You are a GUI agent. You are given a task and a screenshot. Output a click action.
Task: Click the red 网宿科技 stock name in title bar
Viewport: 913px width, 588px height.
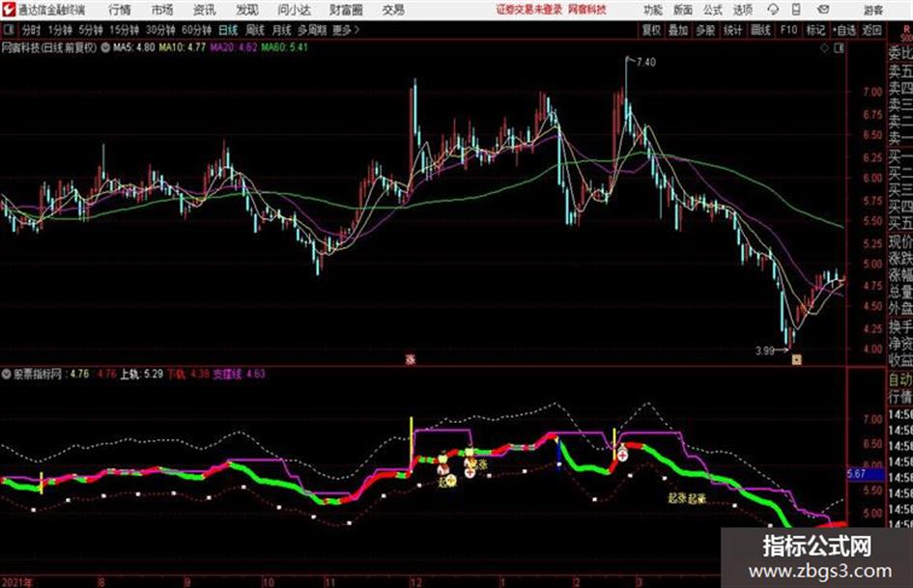point(587,10)
